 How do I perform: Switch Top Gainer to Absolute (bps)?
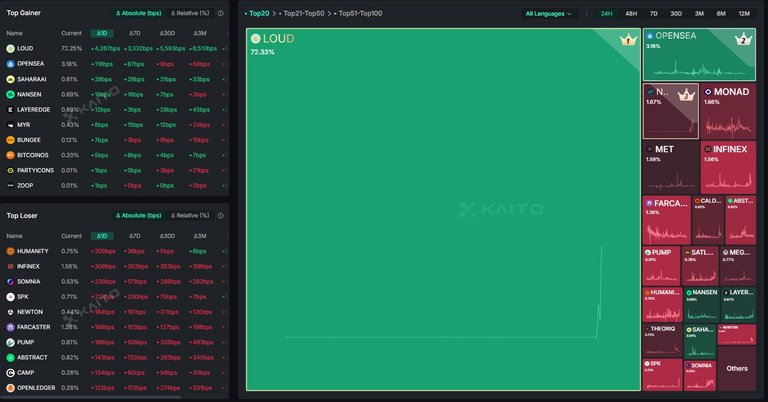pos(139,13)
